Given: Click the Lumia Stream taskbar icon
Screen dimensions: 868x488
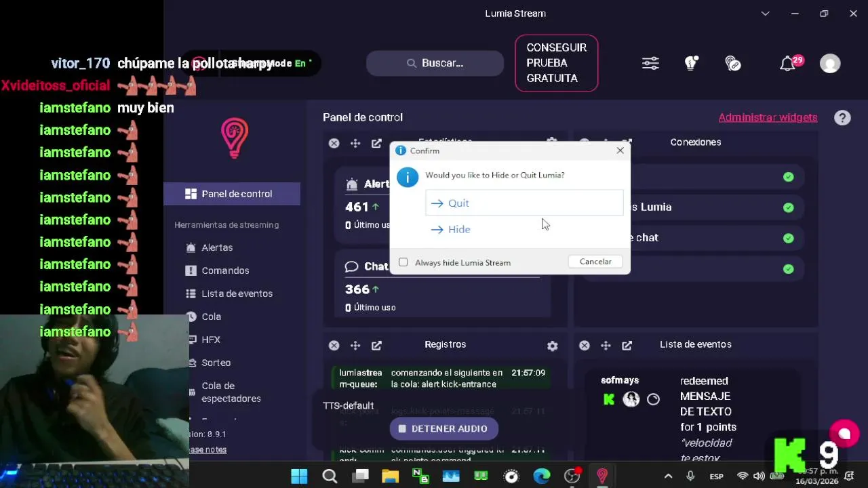Looking at the screenshot, I should 601,476.
